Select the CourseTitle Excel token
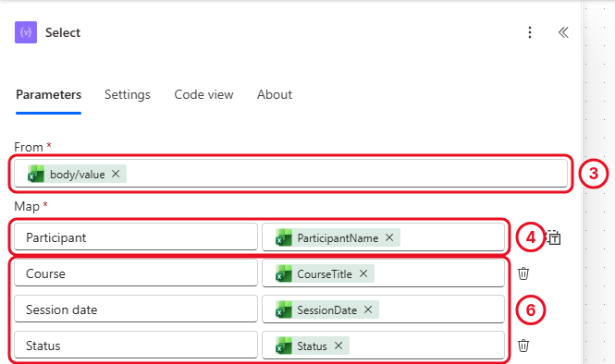The image size is (615, 364). point(325,273)
